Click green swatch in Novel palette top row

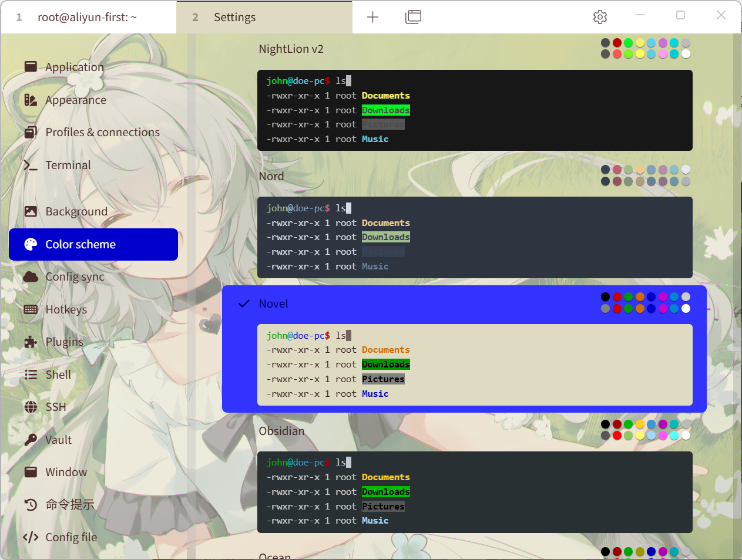coord(629,297)
